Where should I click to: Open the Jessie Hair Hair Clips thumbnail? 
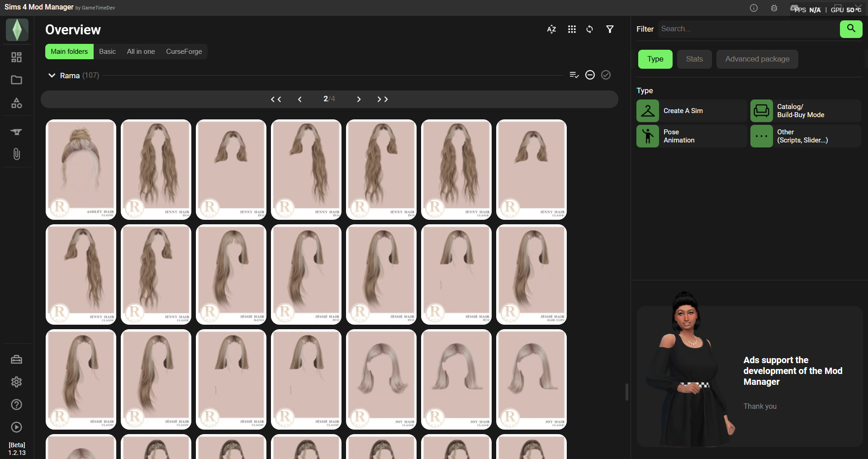click(531, 274)
